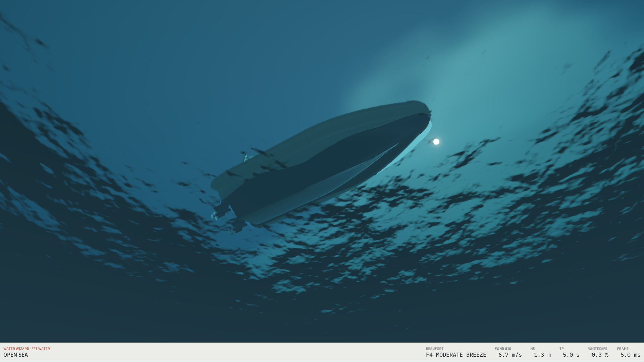The height and width of the screenshot is (362, 644).
Task: Click the 6.7 m/s wind speed value
Action: (x=510, y=355)
